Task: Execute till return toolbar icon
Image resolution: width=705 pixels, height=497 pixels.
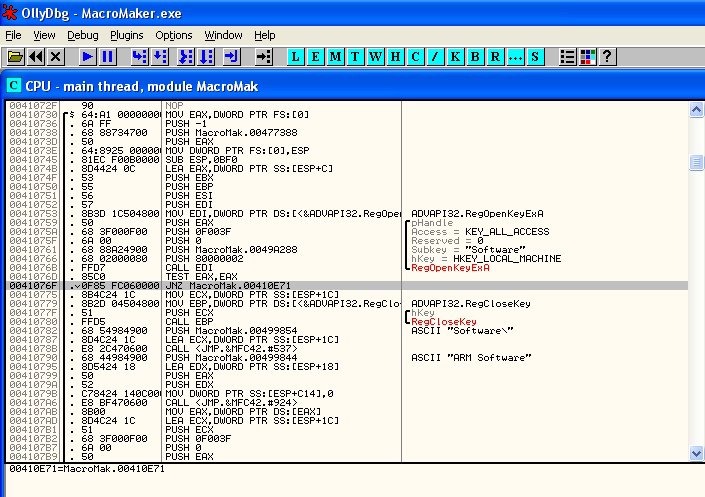Action: click(x=232, y=57)
